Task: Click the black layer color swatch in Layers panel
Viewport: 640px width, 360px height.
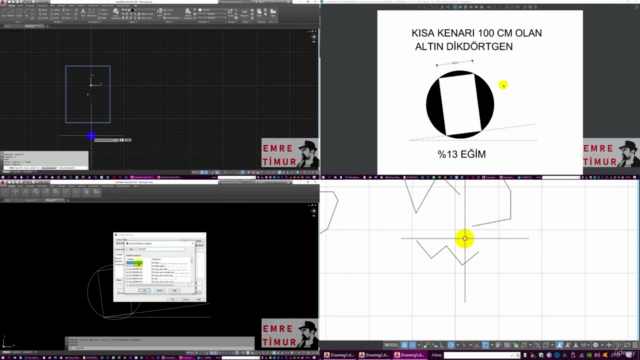Action: (133, 10)
